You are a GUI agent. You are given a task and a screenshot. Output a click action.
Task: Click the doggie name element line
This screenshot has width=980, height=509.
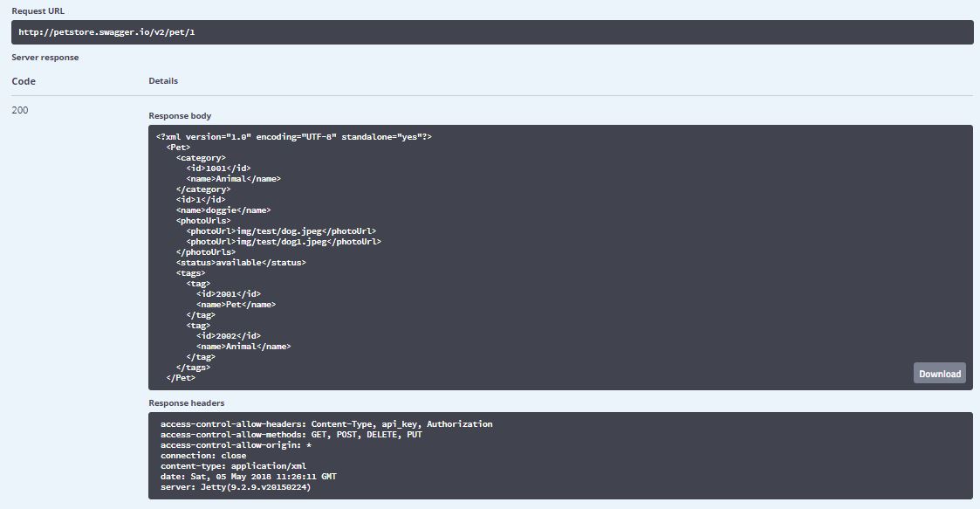[x=223, y=210]
